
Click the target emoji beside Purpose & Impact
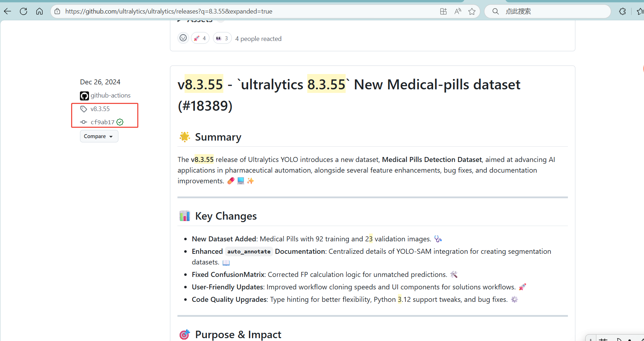[x=185, y=335]
